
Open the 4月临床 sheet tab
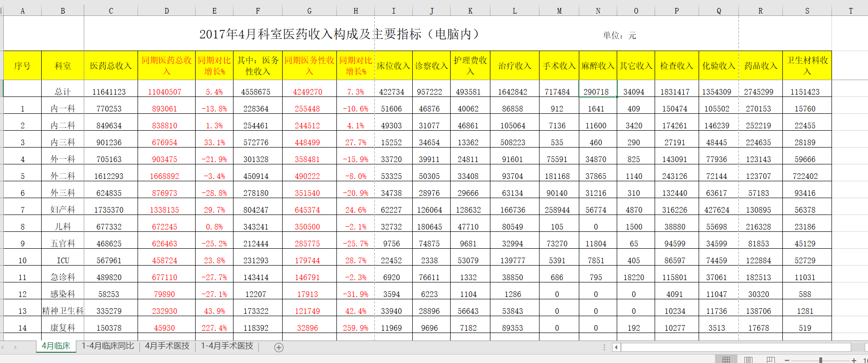click(56, 346)
